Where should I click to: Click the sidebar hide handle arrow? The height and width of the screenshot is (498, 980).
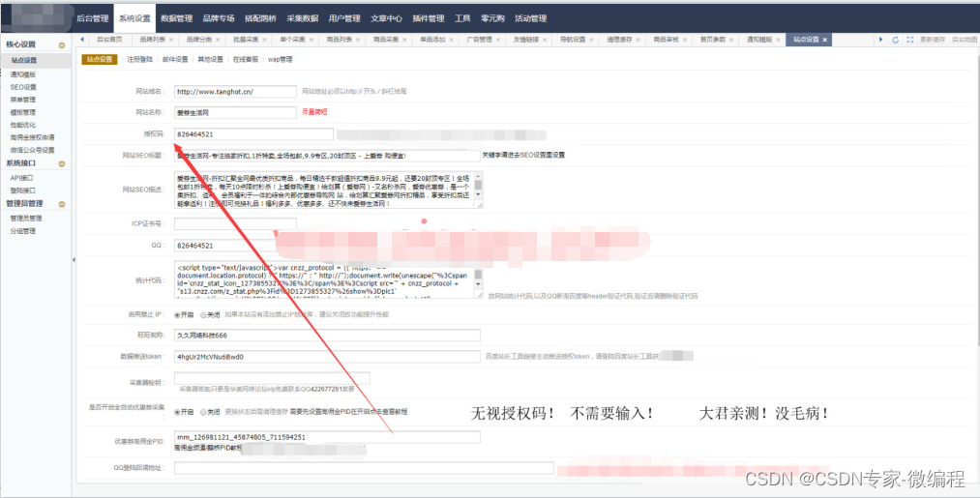pyautogui.click(x=74, y=259)
